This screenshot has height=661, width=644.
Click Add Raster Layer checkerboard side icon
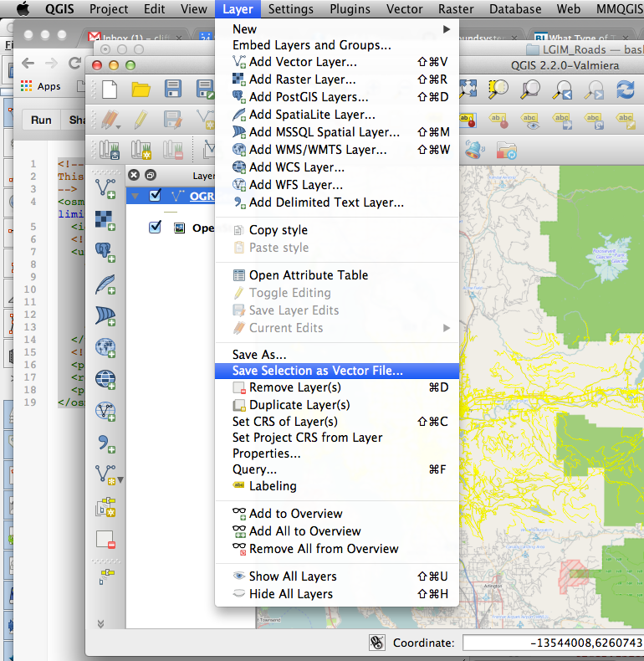[105, 221]
